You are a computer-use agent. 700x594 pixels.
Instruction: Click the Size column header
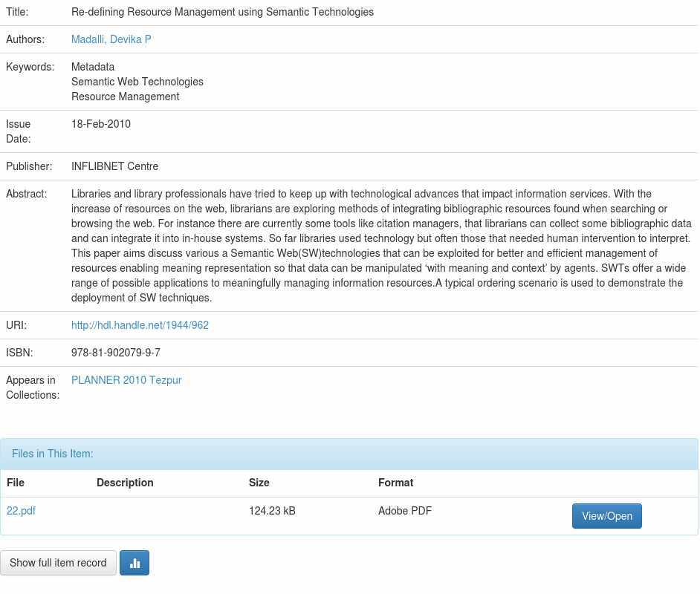[259, 483]
